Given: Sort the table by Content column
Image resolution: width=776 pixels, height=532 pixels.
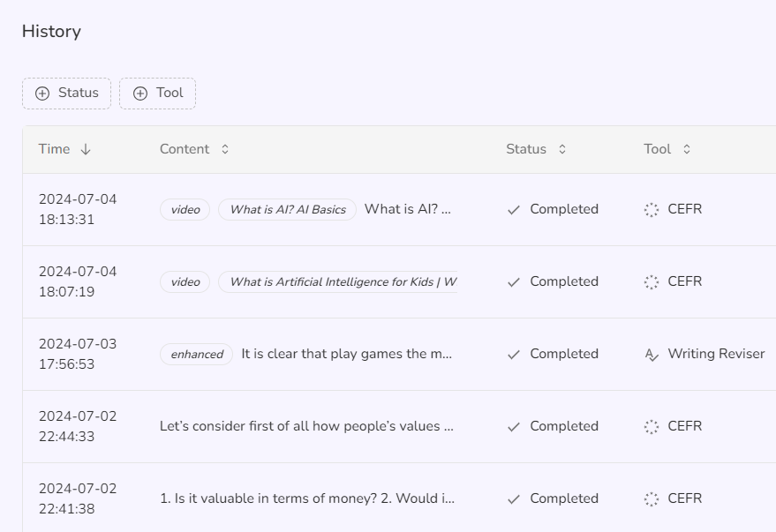Looking at the screenshot, I should tap(225, 150).
